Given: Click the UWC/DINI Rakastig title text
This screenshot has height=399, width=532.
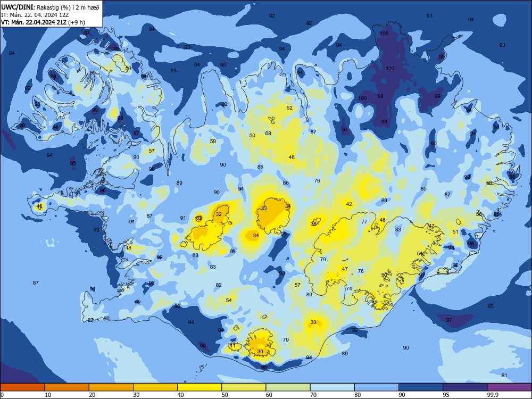Looking at the screenshot, I should click(50, 7).
